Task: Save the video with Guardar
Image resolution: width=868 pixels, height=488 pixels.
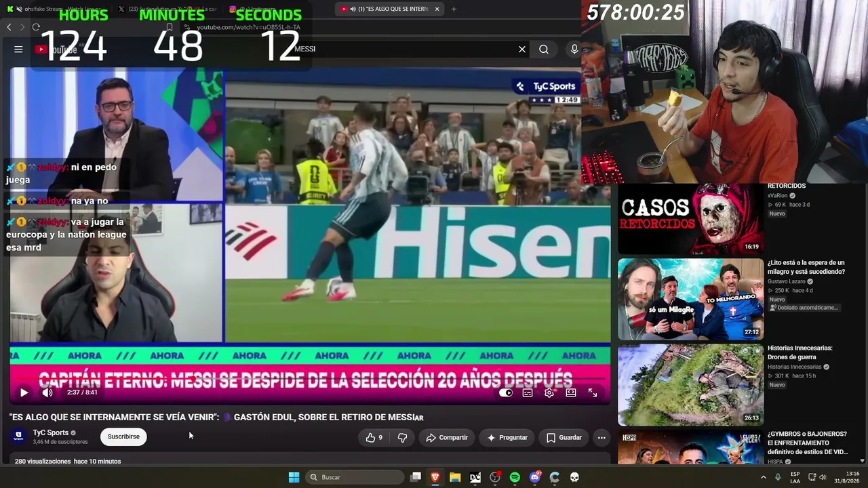Action: pyautogui.click(x=564, y=438)
